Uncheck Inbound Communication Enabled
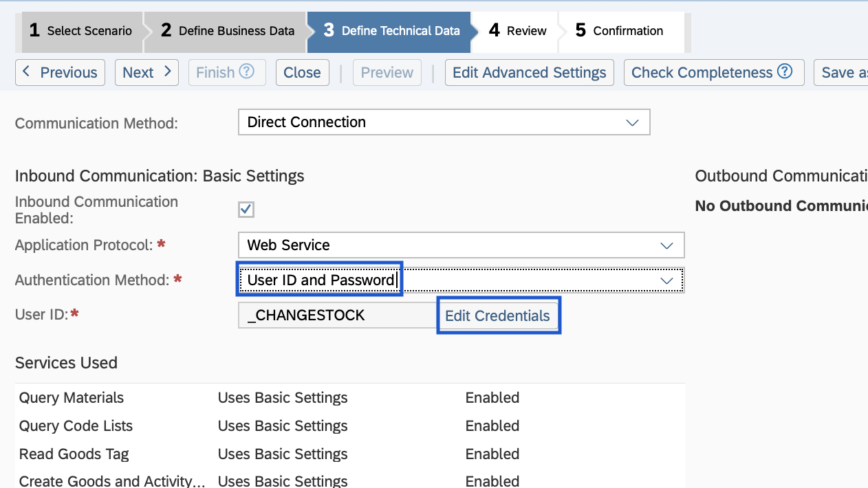Image resolution: width=868 pixels, height=488 pixels. pos(246,210)
